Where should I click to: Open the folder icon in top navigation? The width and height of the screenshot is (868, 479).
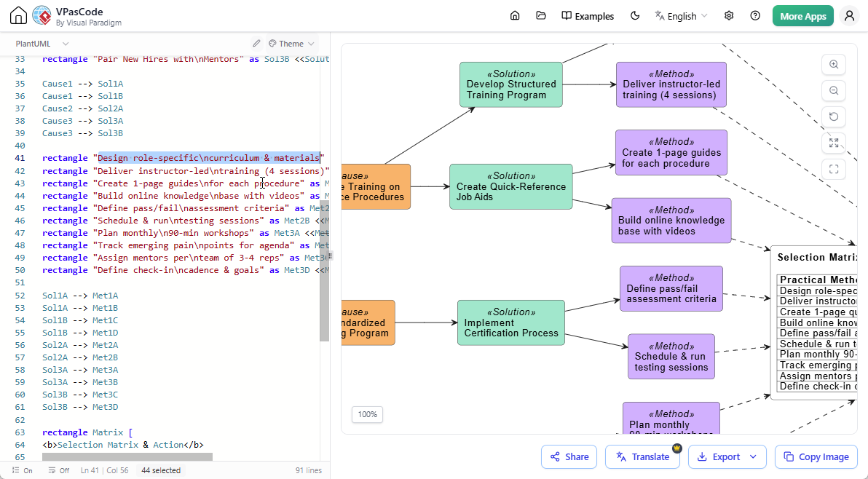pyautogui.click(x=541, y=15)
